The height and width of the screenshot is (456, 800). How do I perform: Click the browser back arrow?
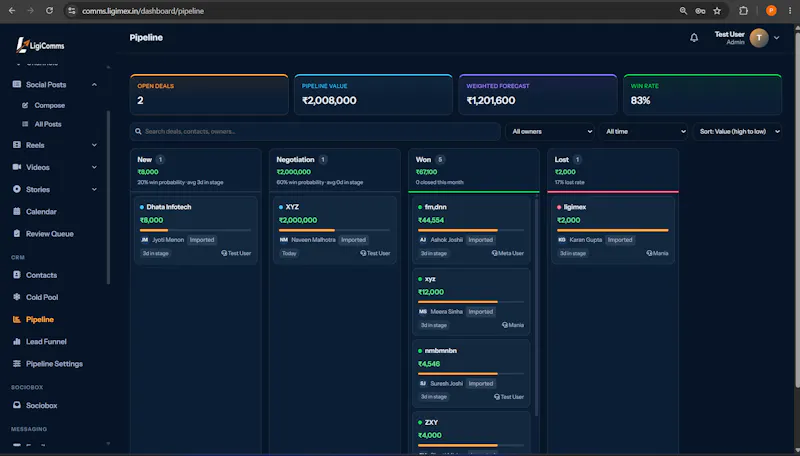pos(12,11)
